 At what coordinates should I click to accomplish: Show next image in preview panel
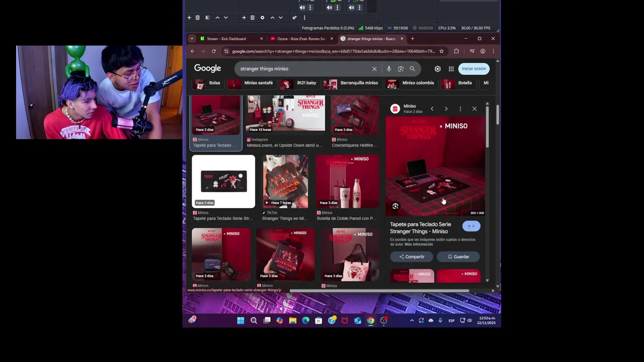tap(446, 109)
